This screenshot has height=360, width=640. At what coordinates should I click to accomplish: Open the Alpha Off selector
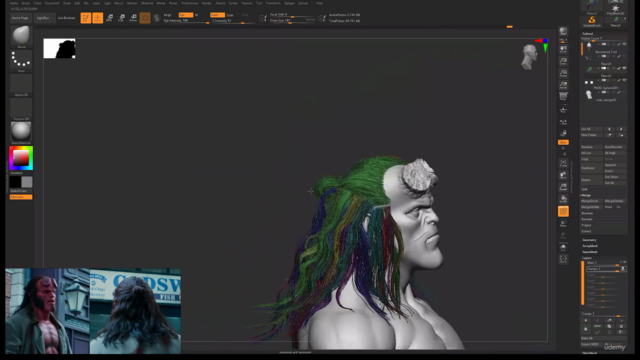point(21,84)
